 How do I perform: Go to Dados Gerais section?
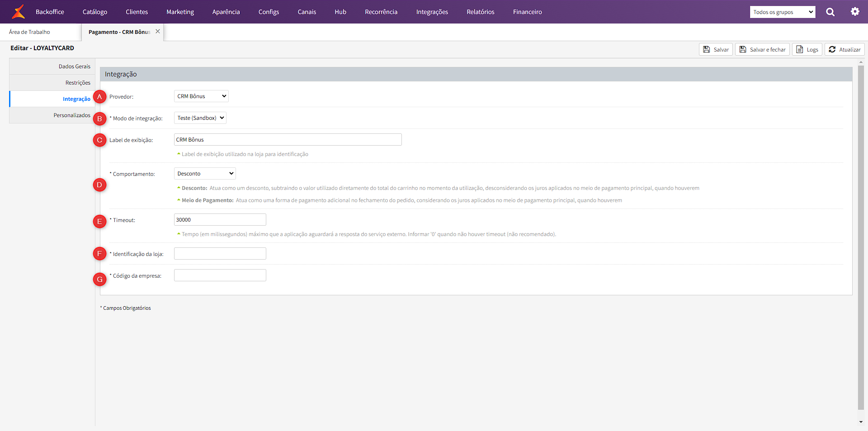pos(52,66)
